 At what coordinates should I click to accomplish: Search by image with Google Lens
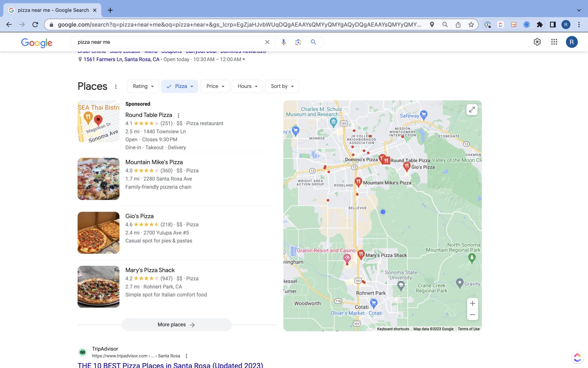[298, 42]
